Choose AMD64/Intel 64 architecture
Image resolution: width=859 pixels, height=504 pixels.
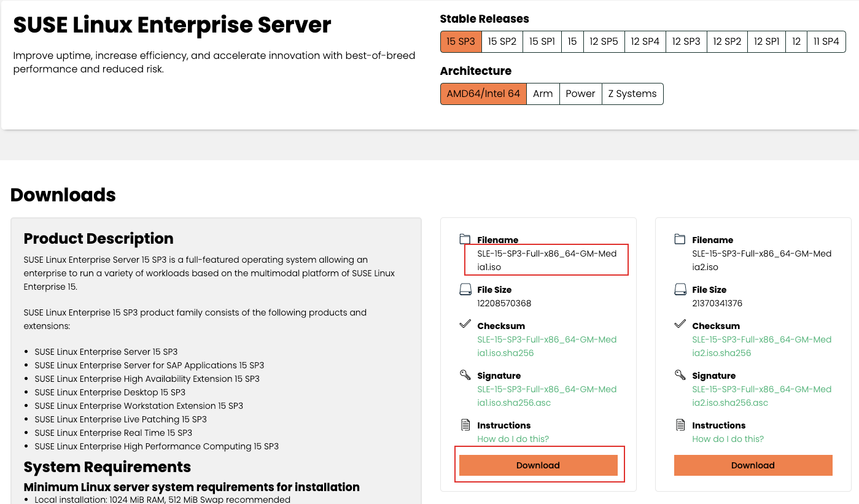[x=483, y=94]
